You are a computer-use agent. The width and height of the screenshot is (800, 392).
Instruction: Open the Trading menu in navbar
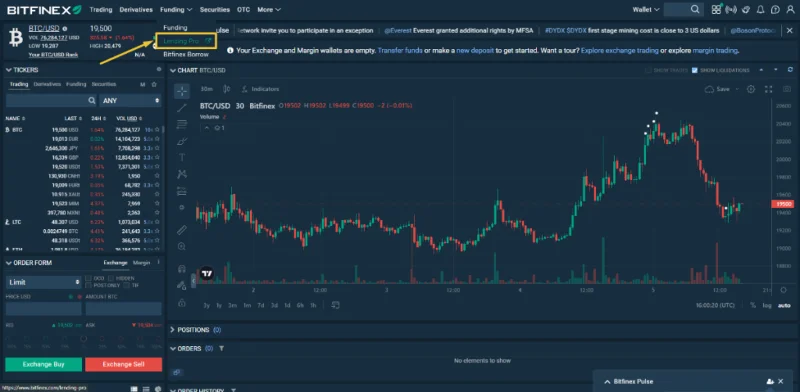click(101, 9)
